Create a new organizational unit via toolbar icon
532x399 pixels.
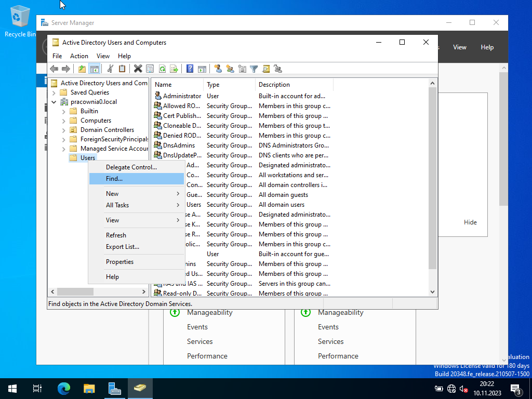[242, 69]
